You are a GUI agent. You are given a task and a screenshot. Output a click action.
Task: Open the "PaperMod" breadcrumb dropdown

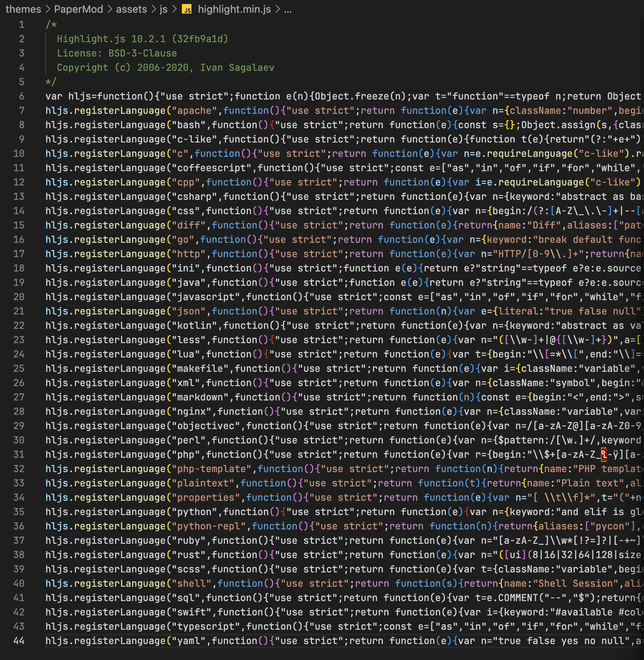78,10
